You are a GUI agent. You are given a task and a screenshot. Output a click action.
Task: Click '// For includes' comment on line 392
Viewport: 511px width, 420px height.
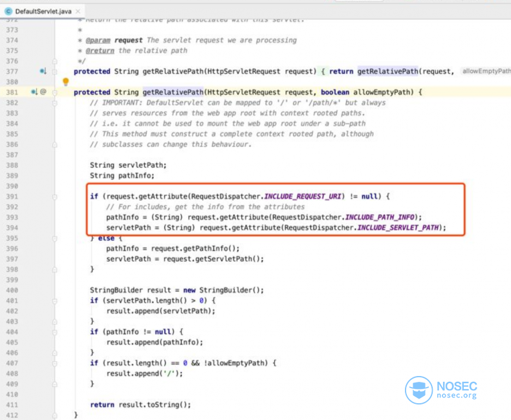click(205, 206)
